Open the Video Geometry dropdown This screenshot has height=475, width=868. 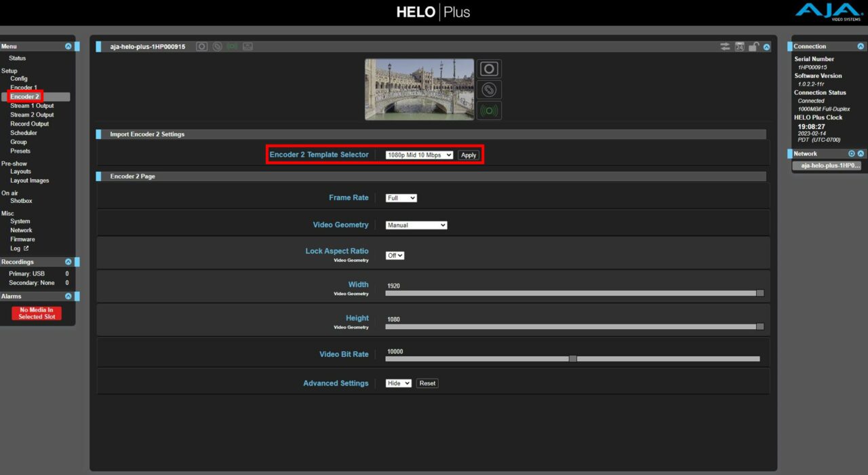tap(416, 225)
